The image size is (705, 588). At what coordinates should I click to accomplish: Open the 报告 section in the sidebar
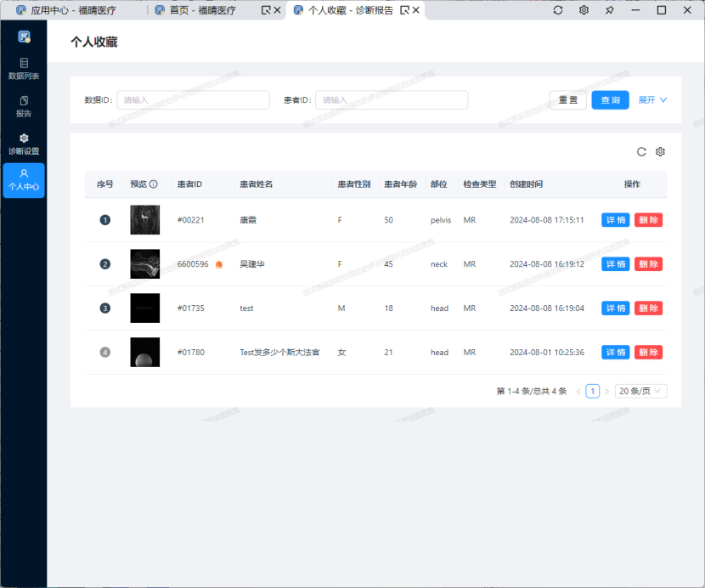click(x=23, y=107)
